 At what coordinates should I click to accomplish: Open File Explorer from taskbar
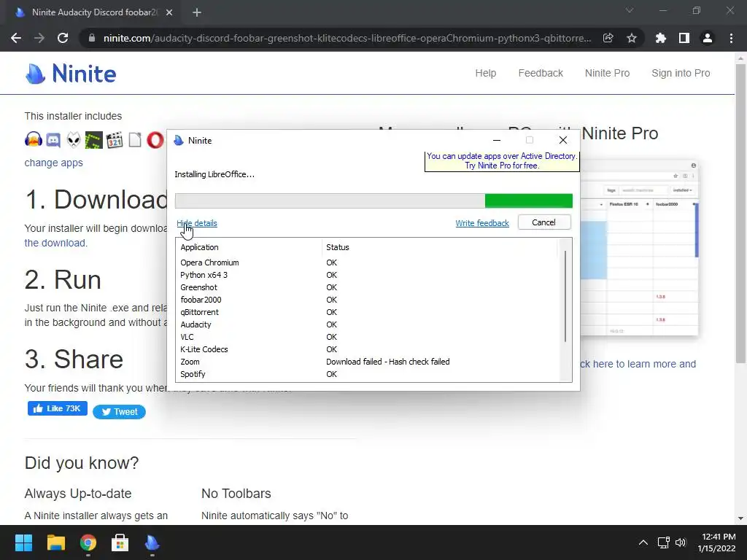[x=55, y=542]
